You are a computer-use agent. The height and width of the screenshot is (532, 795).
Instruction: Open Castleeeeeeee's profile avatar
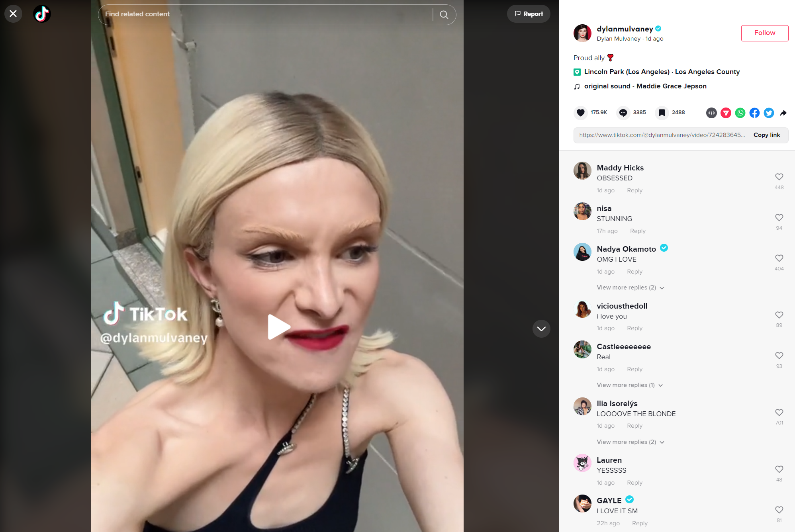pos(582,350)
